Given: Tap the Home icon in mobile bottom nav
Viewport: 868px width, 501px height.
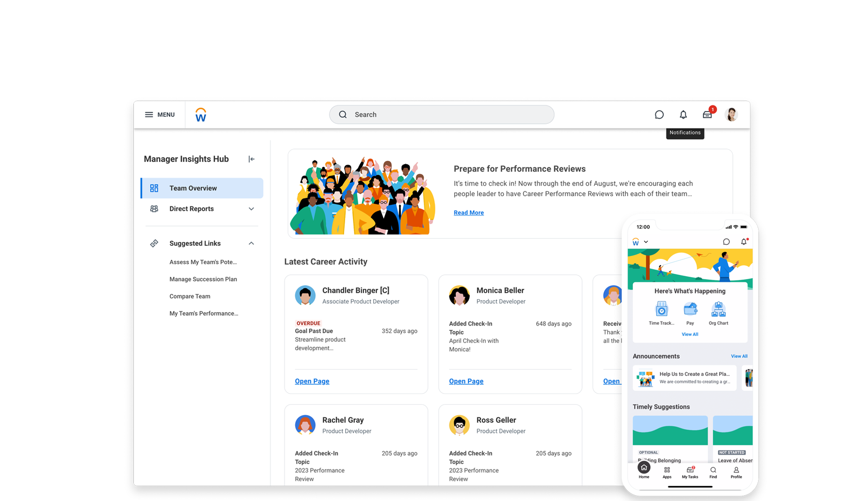Looking at the screenshot, I should pos(644,470).
